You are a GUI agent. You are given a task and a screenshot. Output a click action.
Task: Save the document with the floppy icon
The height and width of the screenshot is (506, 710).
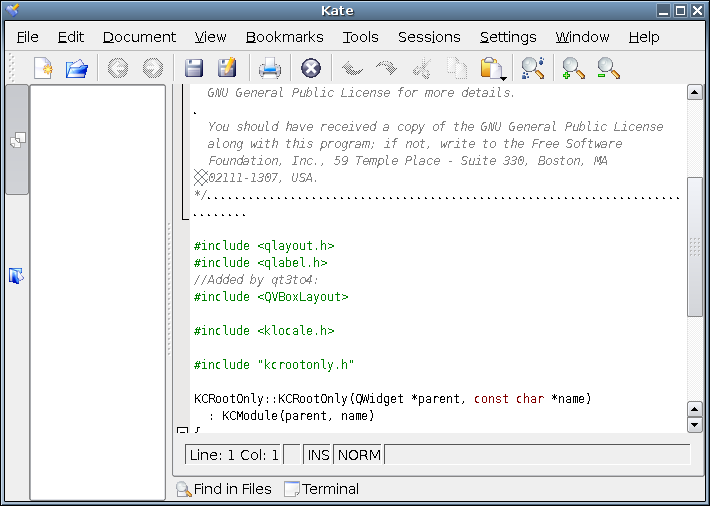coord(194,68)
